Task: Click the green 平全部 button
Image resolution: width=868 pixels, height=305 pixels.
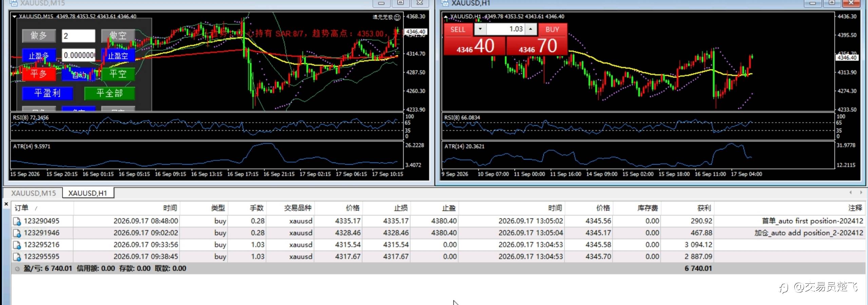Action: click(x=109, y=93)
